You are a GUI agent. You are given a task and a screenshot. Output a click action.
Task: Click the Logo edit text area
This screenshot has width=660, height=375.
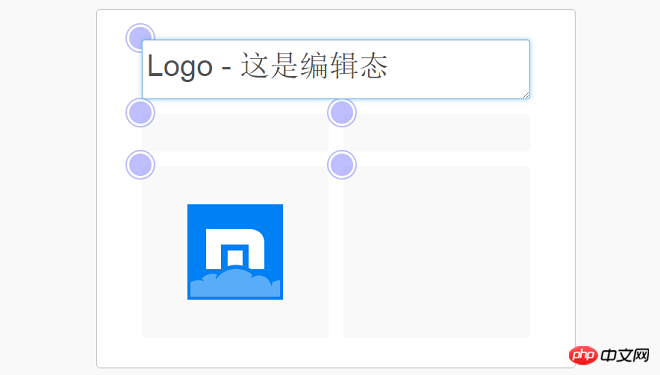[x=335, y=69]
